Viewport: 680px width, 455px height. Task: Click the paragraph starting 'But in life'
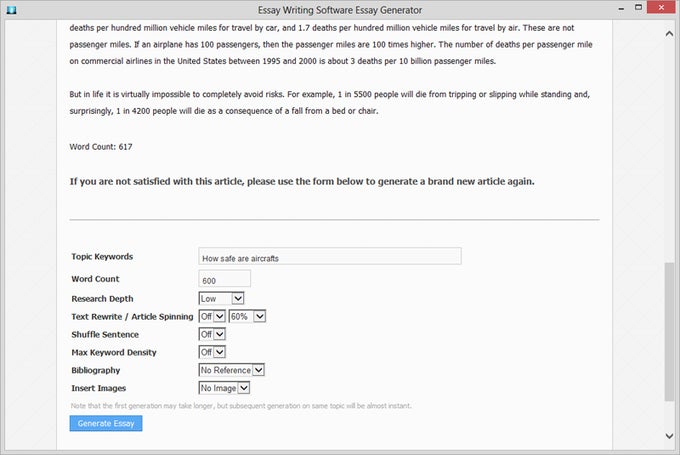(x=330, y=102)
